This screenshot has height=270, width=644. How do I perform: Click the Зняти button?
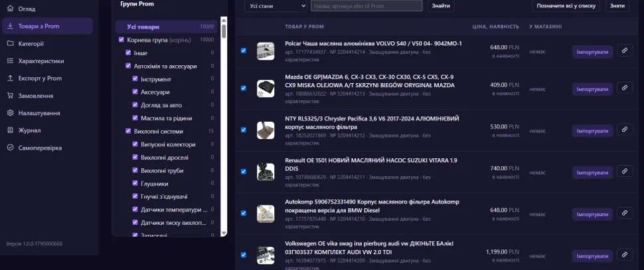click(x=617, y=6)
